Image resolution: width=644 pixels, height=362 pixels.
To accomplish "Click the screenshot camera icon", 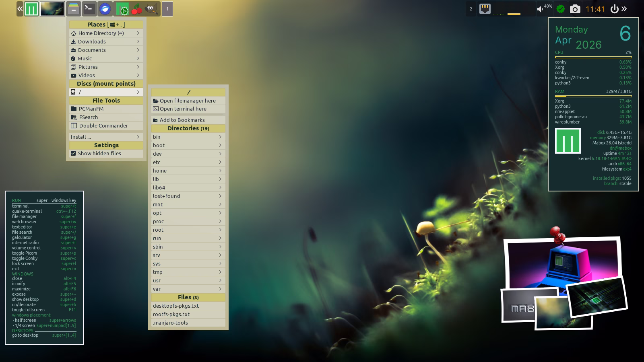I will [x=575, y=9].
